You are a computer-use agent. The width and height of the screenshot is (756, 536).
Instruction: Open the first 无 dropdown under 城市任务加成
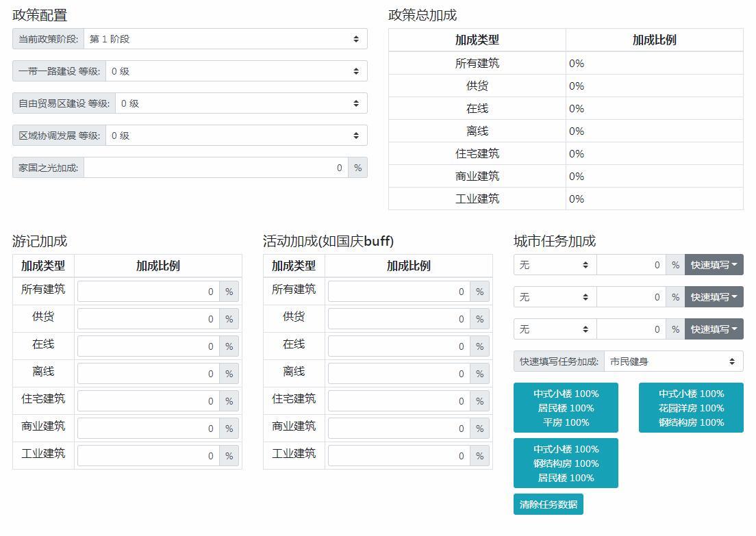pyautogui.click(x=555, y=265)
